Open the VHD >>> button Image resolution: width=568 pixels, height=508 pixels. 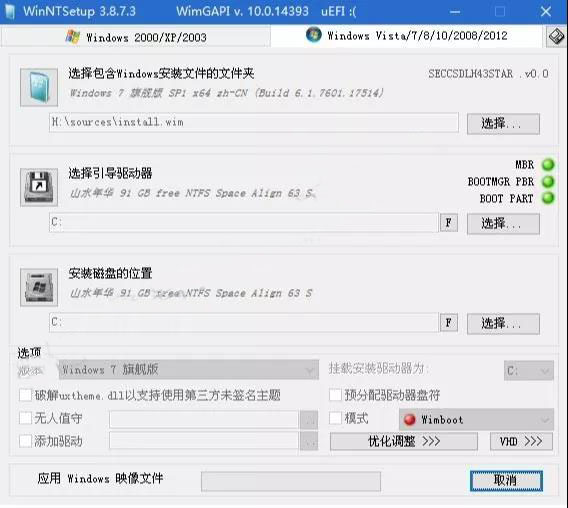tap(521, 441)
